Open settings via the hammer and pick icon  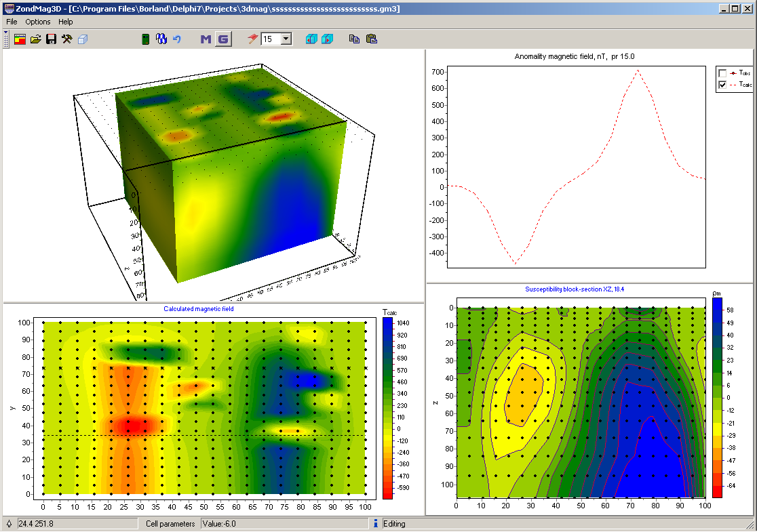click(66, 39)
